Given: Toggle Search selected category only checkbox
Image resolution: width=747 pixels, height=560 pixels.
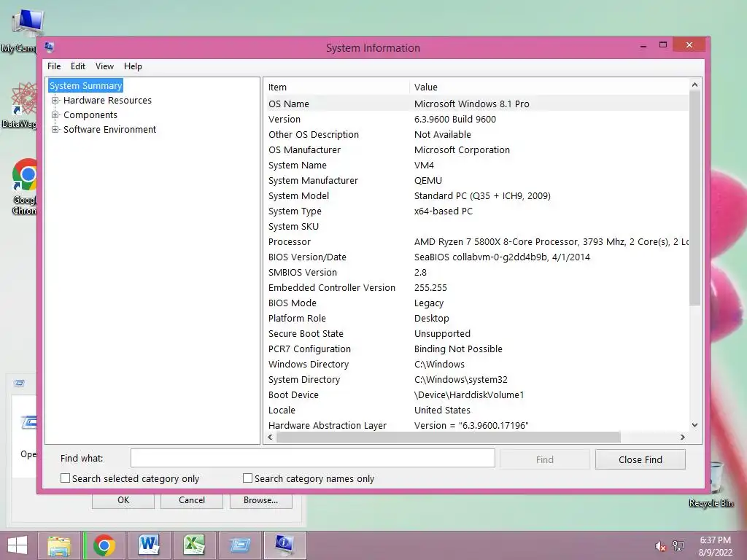Looking at the screenshot, I should pyautogui.click(x=65, y=478).
